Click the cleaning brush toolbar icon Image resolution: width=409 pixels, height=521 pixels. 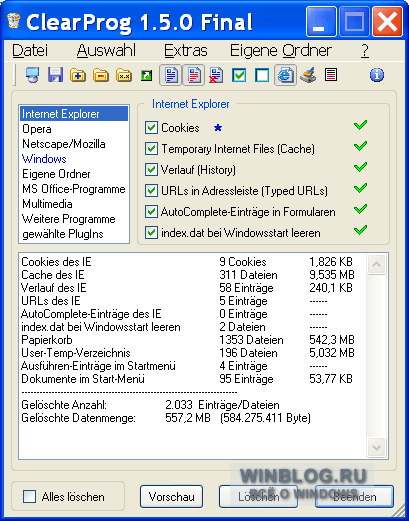[308, 75]
